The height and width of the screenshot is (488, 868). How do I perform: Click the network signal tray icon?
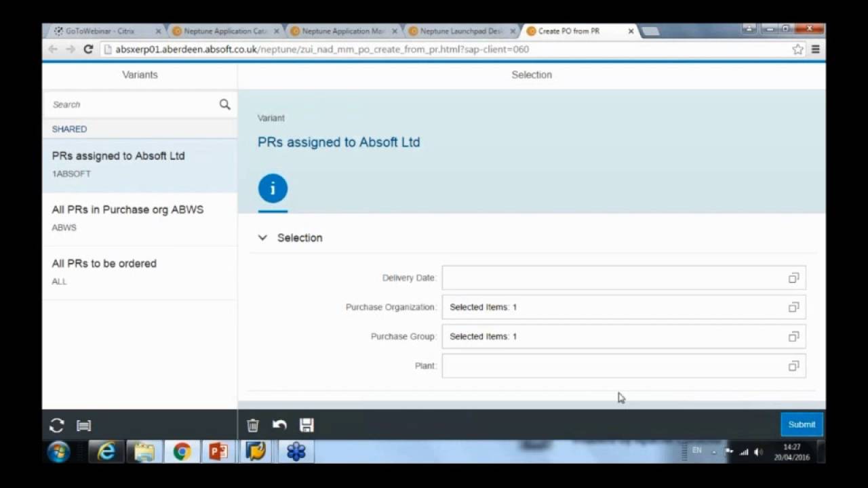pyautogui.click(x=744, y=452)
